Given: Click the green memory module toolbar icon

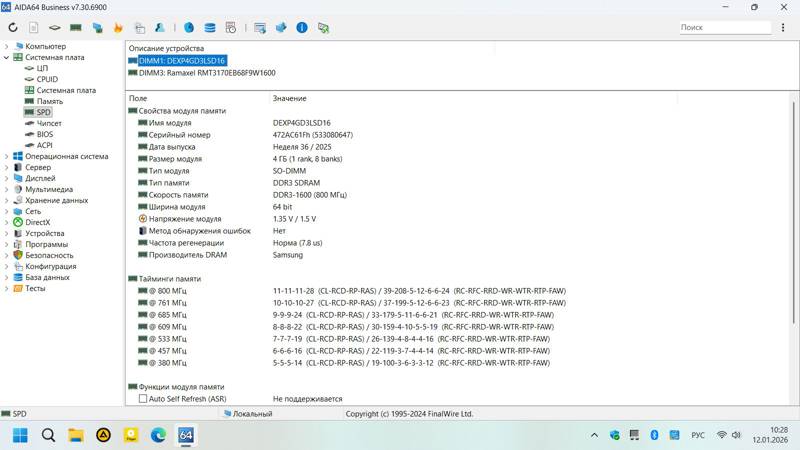Looking at the screenshot, I should tap(76, 28).
